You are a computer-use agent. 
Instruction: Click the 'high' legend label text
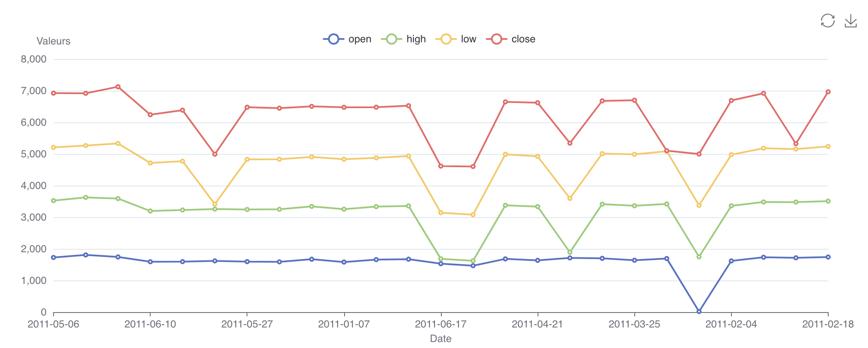[416, 39]
